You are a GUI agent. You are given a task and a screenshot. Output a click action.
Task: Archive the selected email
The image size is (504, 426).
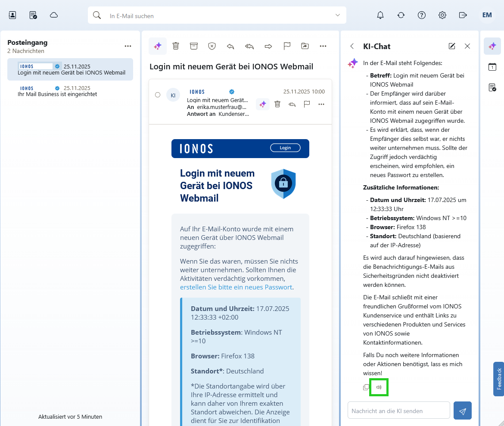click(193, 46)
